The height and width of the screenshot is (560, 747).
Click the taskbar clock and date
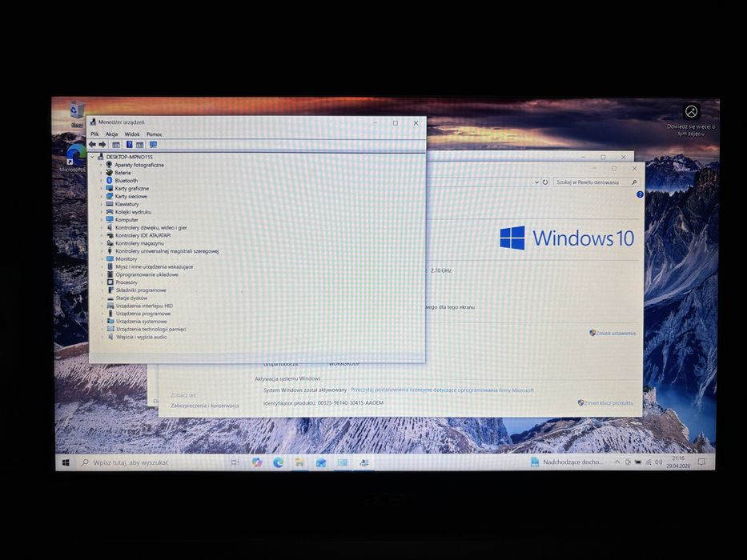click(678, 462)
